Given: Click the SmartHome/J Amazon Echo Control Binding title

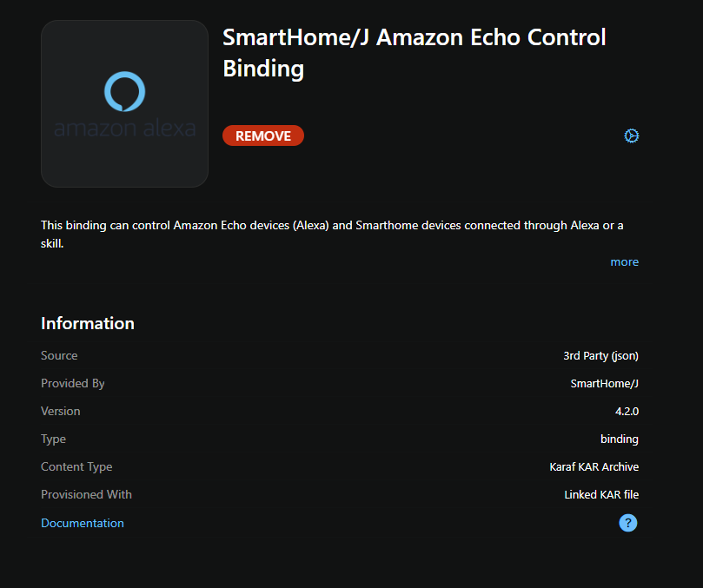Looking at the screenshot, I should point(415,52).
